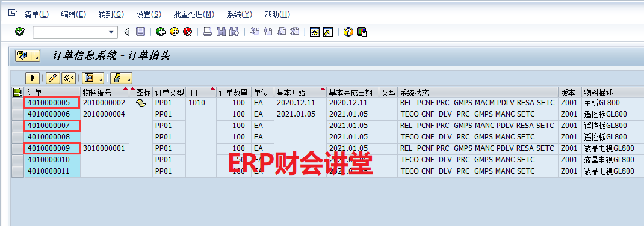Open the 批量处理(M) menu
644x226 pixels.
click(194, 14)
